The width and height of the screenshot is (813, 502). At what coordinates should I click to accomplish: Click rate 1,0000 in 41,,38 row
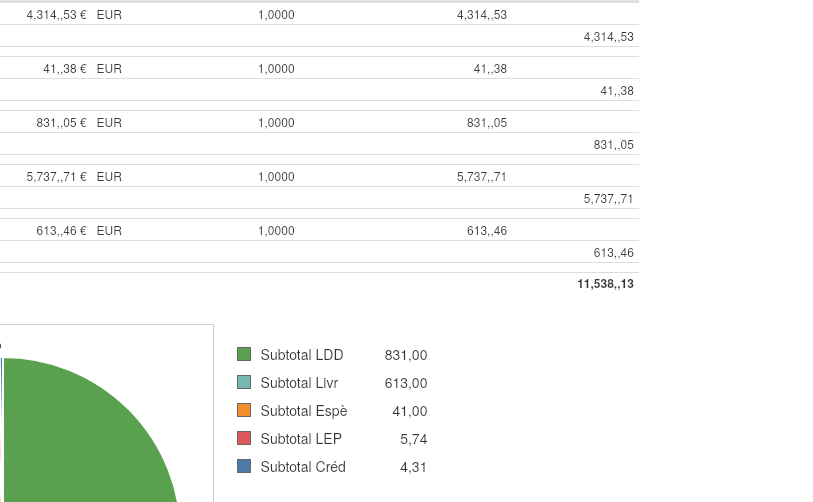276,68
